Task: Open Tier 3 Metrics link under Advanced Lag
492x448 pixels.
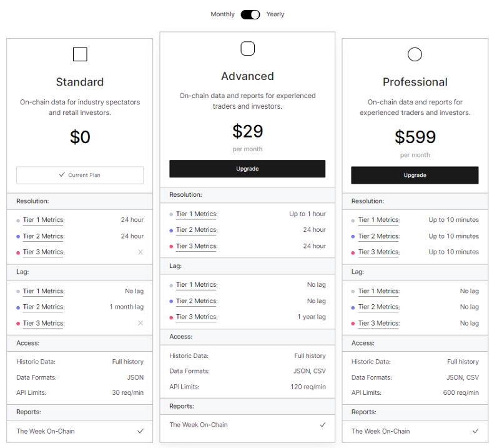Action: 197,317
